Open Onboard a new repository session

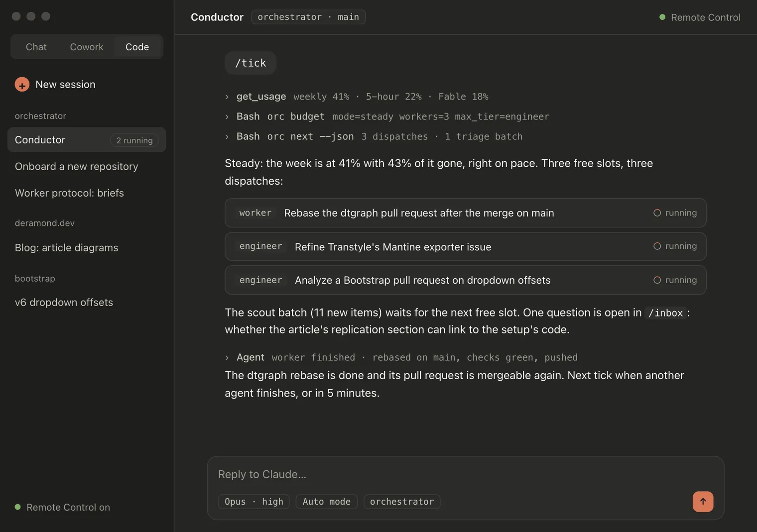pos(77,167)
